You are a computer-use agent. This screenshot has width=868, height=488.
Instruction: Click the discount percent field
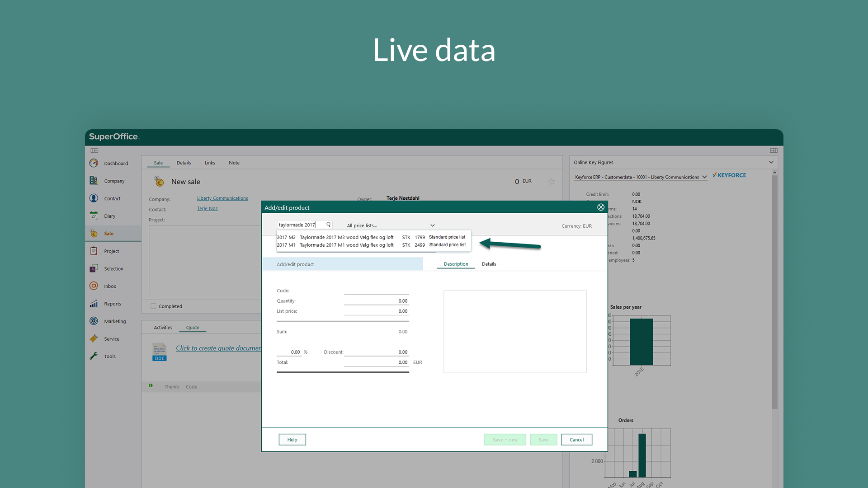click(289, 352)
